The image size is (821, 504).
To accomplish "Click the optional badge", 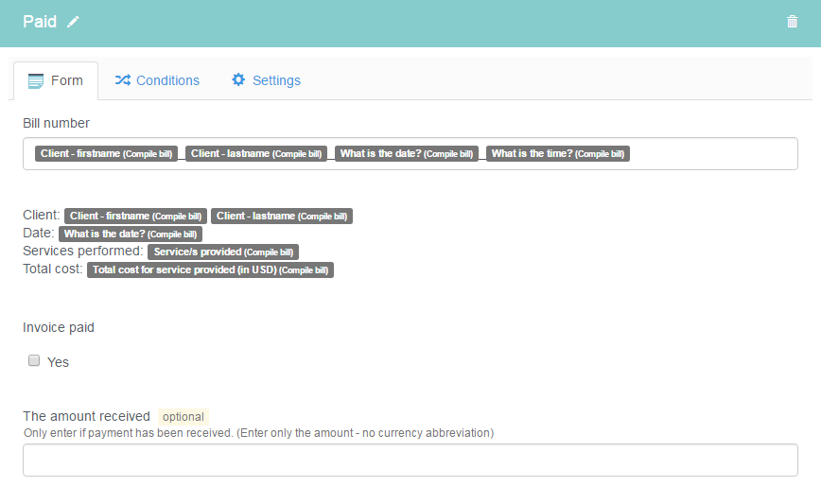I will click(x=183, y=417).
